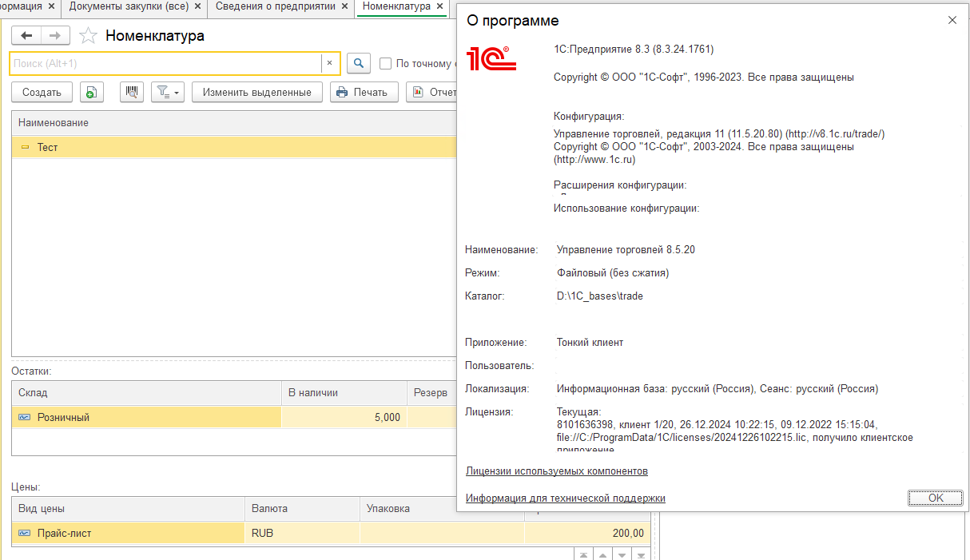
Task: Open Лицензии используемых компонентов link
Action: pyautogui.click(x=557, y=471)
